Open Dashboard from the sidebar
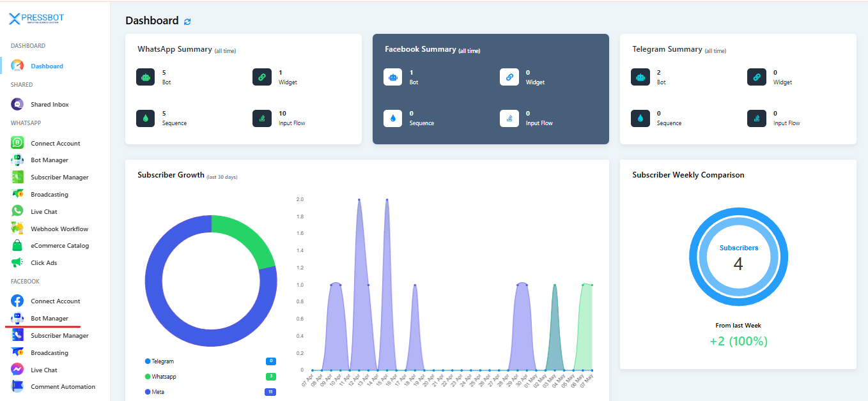Viewport: 868px width, 401px height. coord(47,66)
